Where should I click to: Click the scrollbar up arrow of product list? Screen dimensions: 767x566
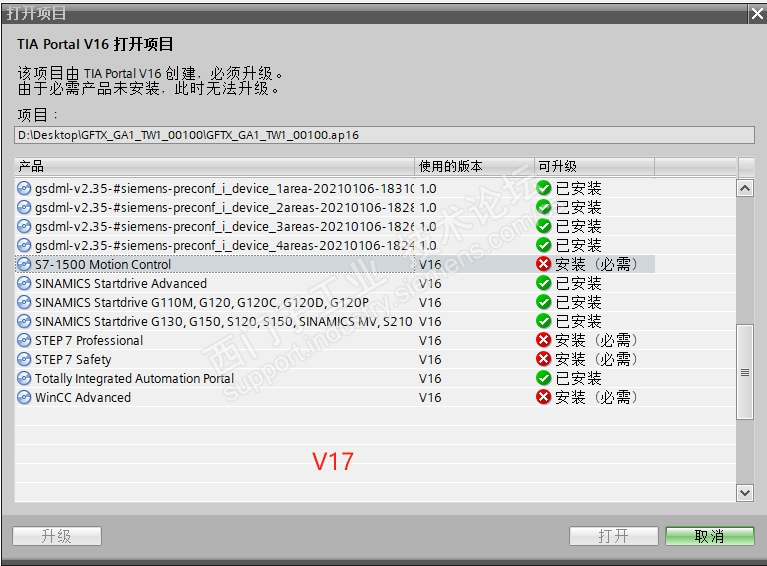(745, 188)
